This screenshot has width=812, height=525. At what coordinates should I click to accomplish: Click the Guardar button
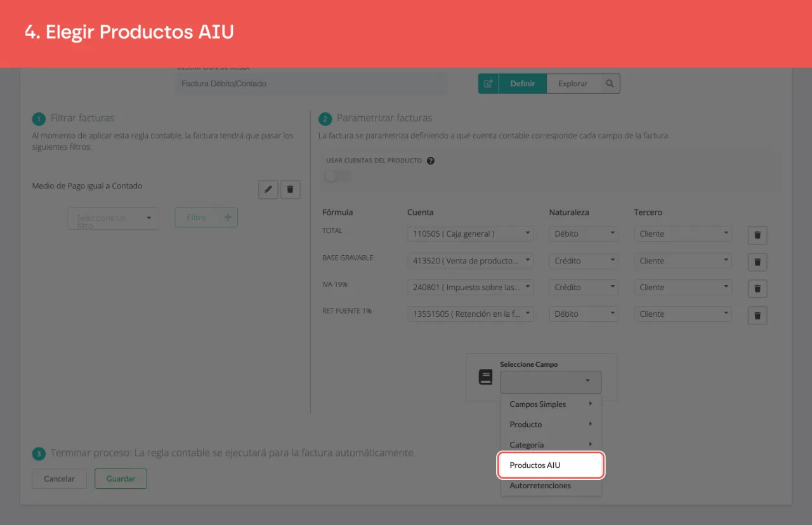click(121, 479)
